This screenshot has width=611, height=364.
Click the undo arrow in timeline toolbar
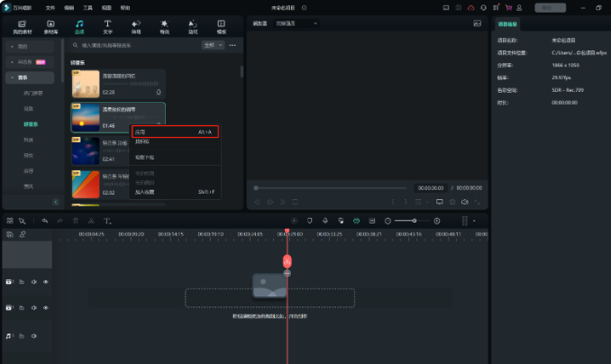[44, 221]
